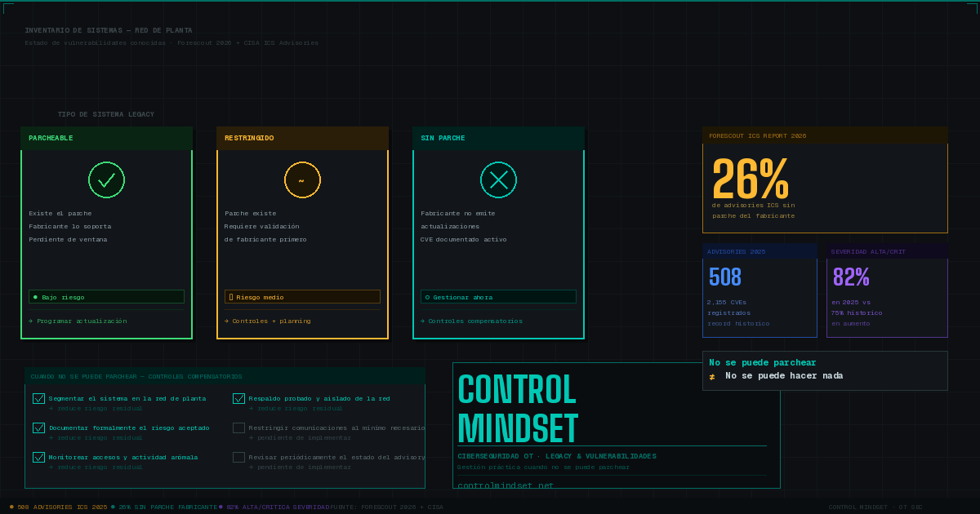
Task: Uncheck 'Monitorear accesos y actividad anómala'
Action: point(38,458)
